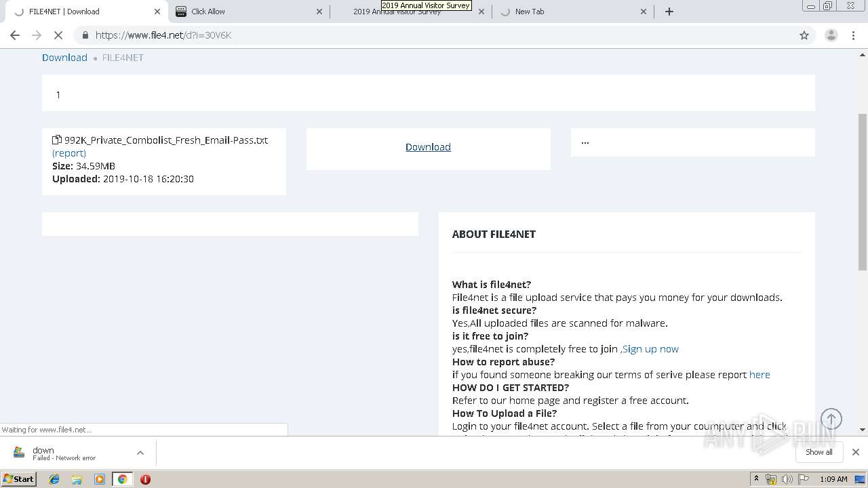Launch Internet Explorer from the taskbar

[54, 479]
